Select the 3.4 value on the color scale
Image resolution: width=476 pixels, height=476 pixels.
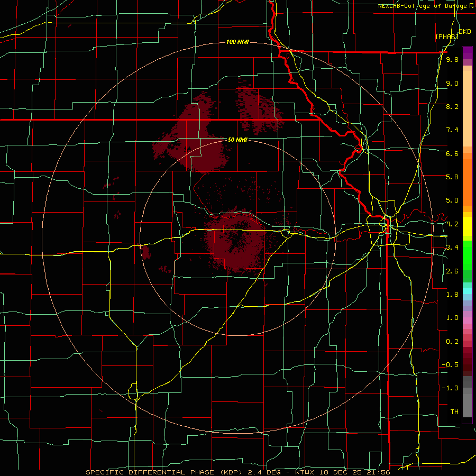pyautogui.click(x=452, y=248)
